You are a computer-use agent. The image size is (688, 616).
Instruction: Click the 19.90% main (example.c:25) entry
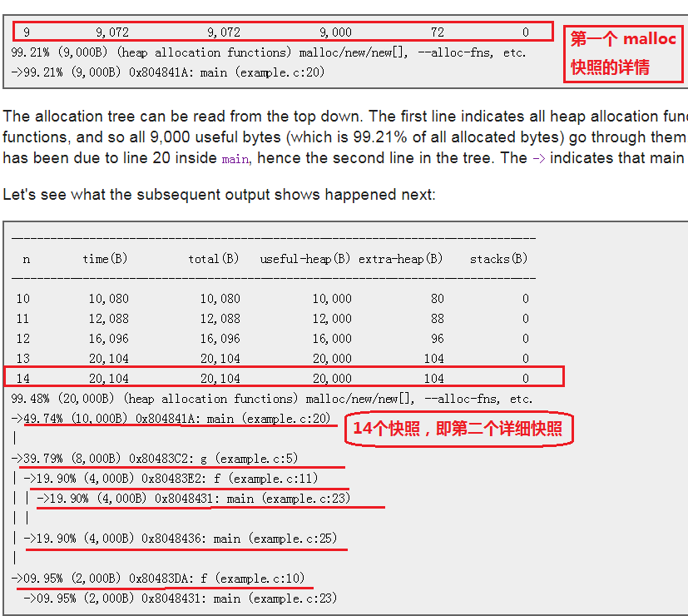click(x=180, y=539)
